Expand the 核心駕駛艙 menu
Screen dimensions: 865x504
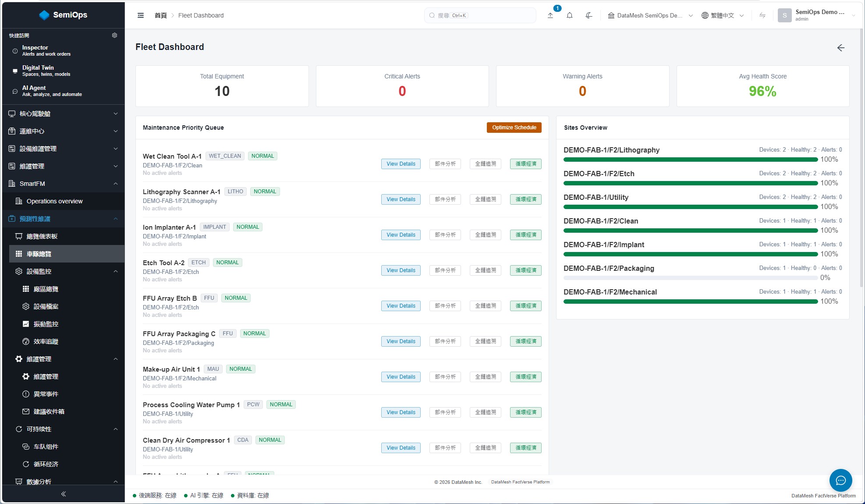point(64,114)
